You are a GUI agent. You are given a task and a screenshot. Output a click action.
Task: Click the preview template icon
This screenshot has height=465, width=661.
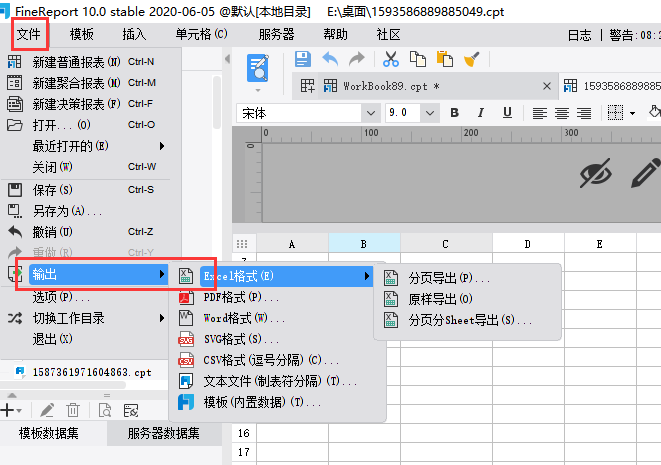coord(258,68)
